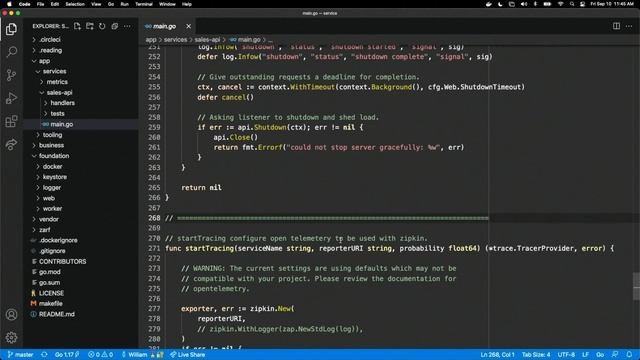Click the sales-api breadcrumb segment
This screenshot has height=360, width=640.
[207, 40]
